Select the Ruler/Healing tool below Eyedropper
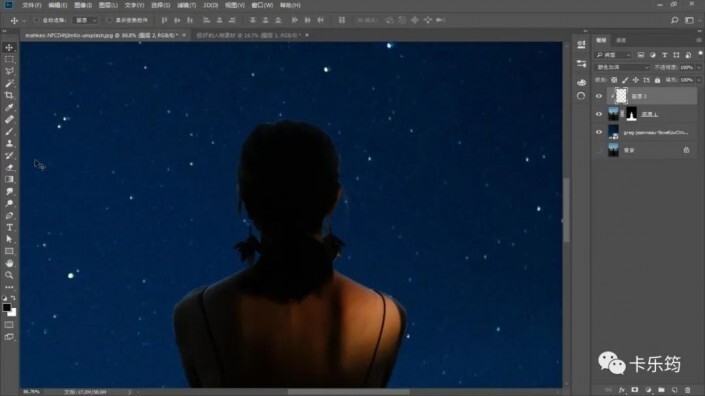This screenshot has height=396, width=705. (x=9, y=119)
